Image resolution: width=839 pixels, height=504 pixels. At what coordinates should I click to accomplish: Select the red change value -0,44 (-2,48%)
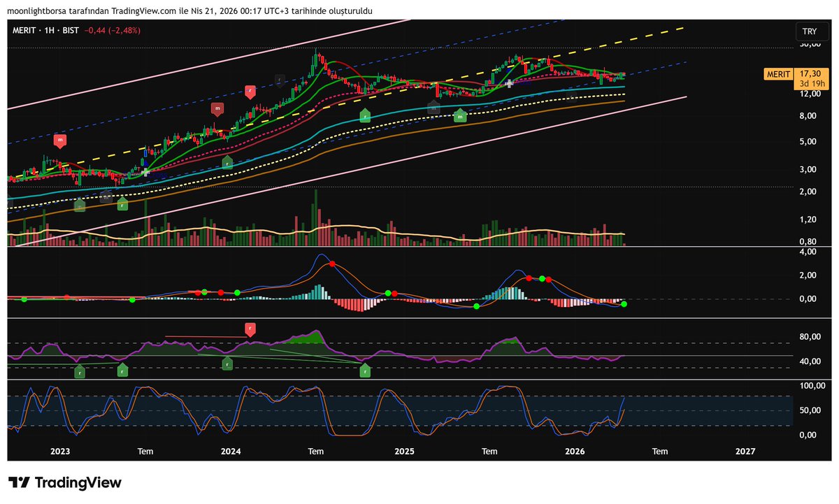tap(112, 30)
